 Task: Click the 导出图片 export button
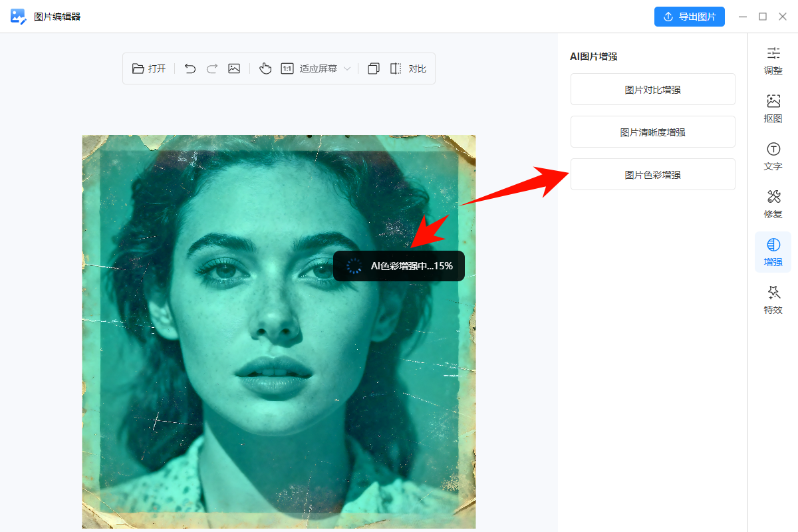tap(689, 17)
